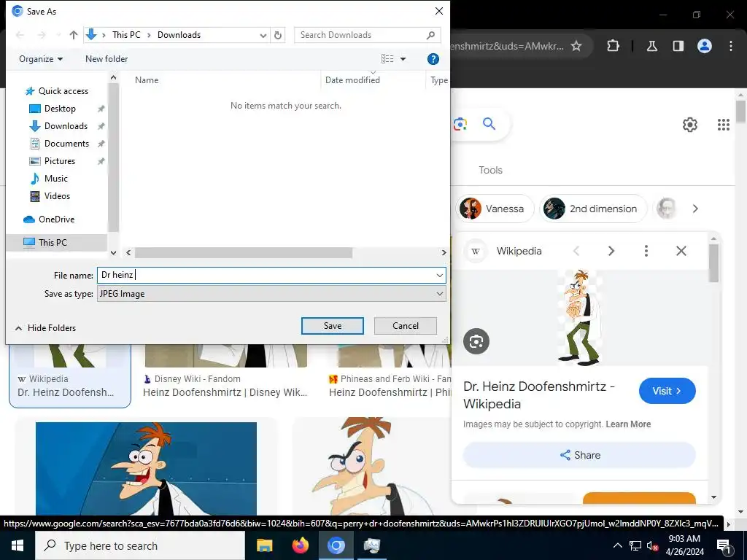Click the Cancel button
Viewport: 747px width, 560px height.
pos(406,326)
